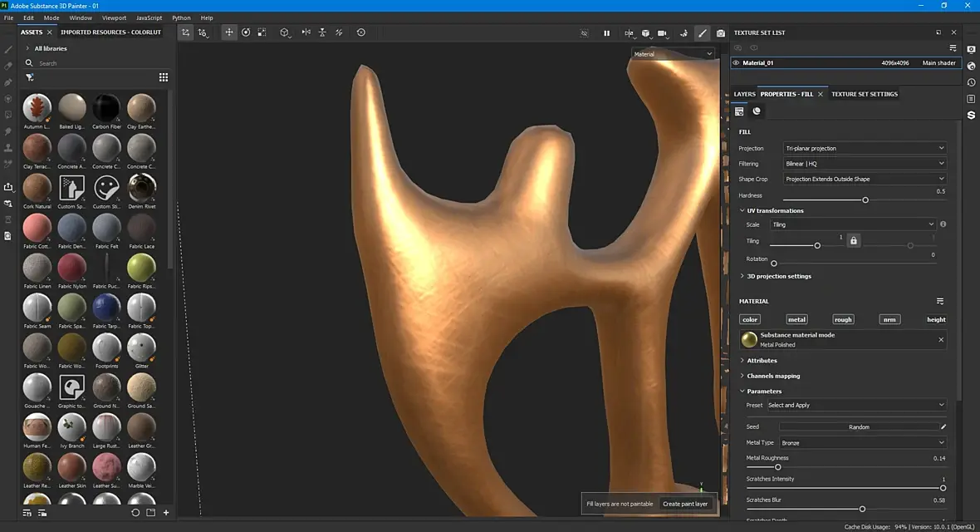Screen dimensions: 980x532
Task: Click the asset filter funnel icon
Action: tap(30, 77)
